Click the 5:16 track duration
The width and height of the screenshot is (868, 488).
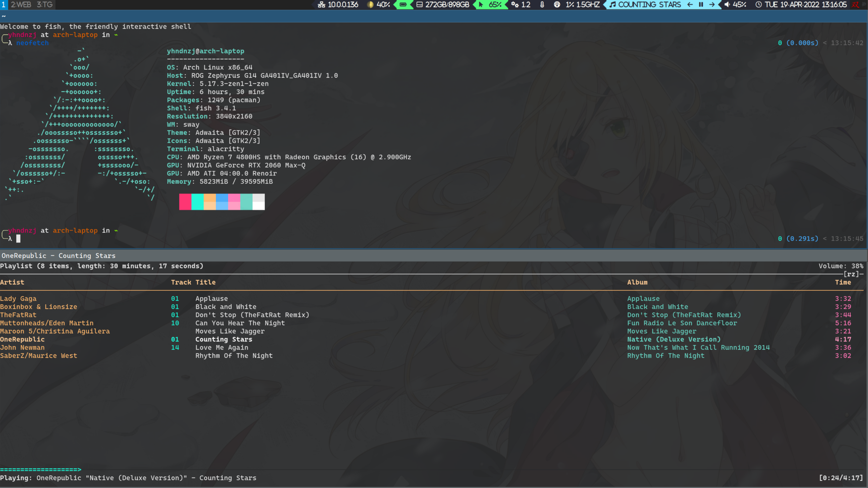pyautogui.click(x=843, y=323)
